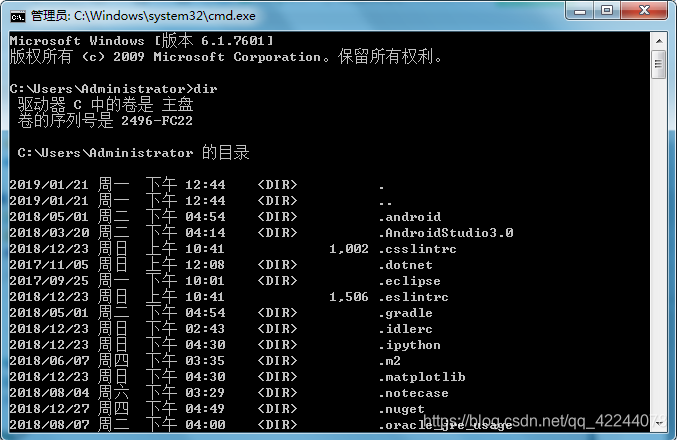Click the '.android' directory entry
Image resolution: width=677 pixels, height=440 pixels.
click(410, 217)
